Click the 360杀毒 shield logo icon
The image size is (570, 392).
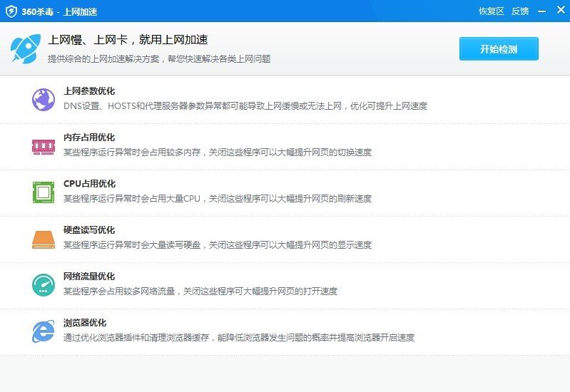coord(11,11)
